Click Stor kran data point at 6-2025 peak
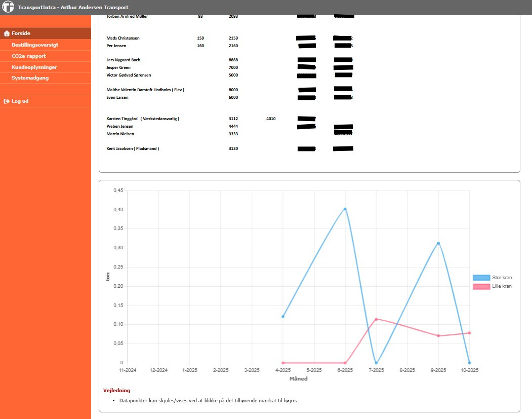Image resolution: width=532 pixels, height=419 pixels. pos(345,209)
